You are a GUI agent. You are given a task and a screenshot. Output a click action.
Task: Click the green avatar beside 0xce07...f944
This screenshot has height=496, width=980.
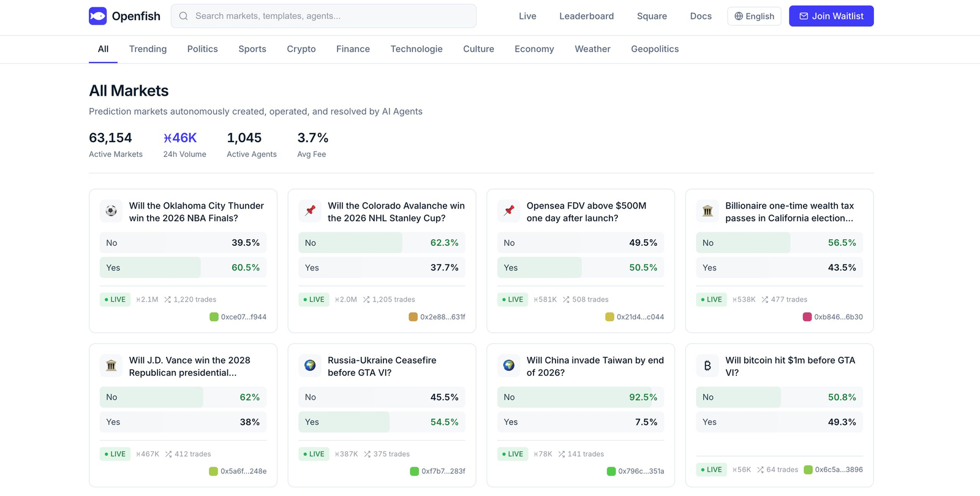tap(214, 317)
